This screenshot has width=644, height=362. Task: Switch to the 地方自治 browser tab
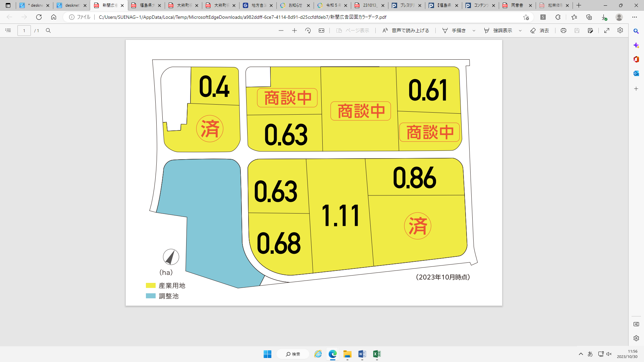tap(258, 5)
